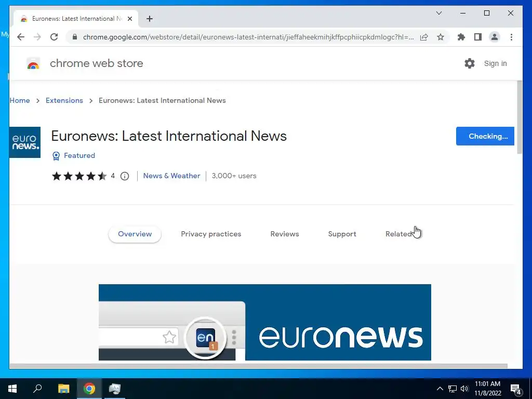Open a new tab with the plus button
Viewport: 532px width, 399px height.
point(150,19)
